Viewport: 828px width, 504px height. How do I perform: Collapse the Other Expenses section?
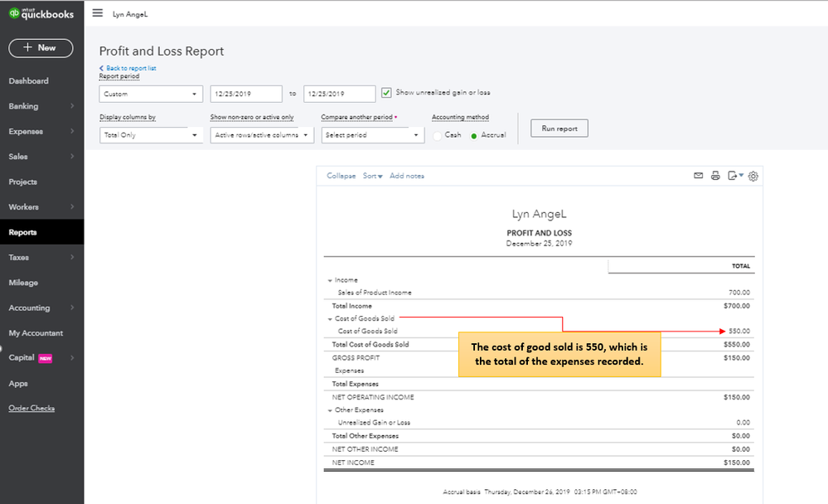[x=330, y=410]
